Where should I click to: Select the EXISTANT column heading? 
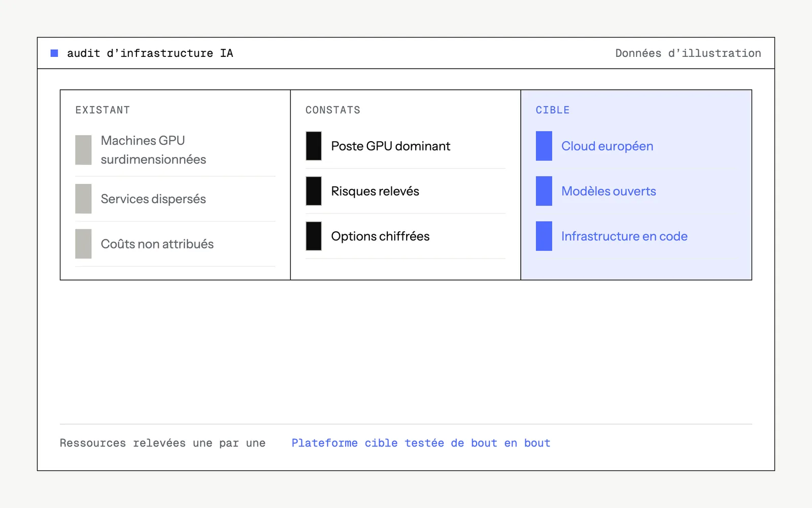(x=103, y=110)
